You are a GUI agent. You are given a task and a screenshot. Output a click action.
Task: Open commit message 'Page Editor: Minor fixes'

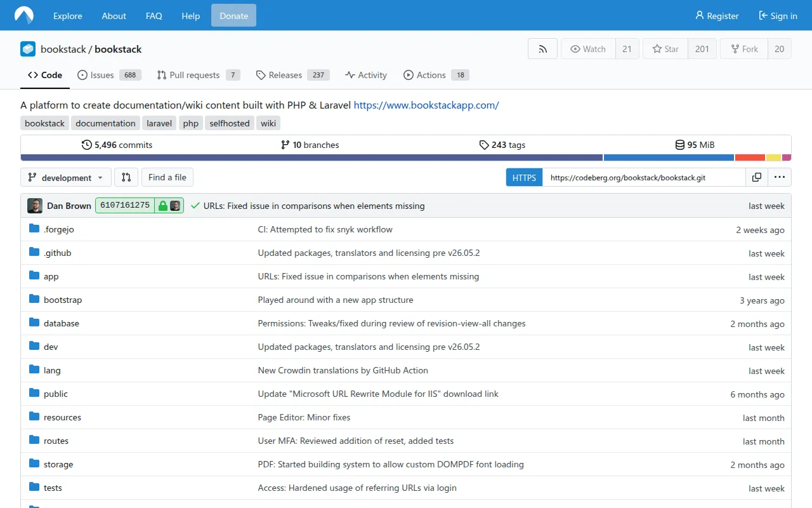304,417
